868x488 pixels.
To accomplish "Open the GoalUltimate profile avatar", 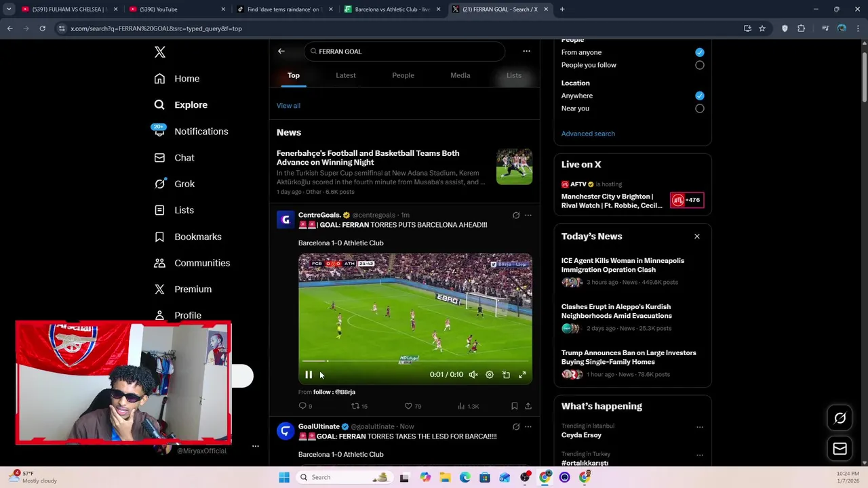I will point(285,431).
